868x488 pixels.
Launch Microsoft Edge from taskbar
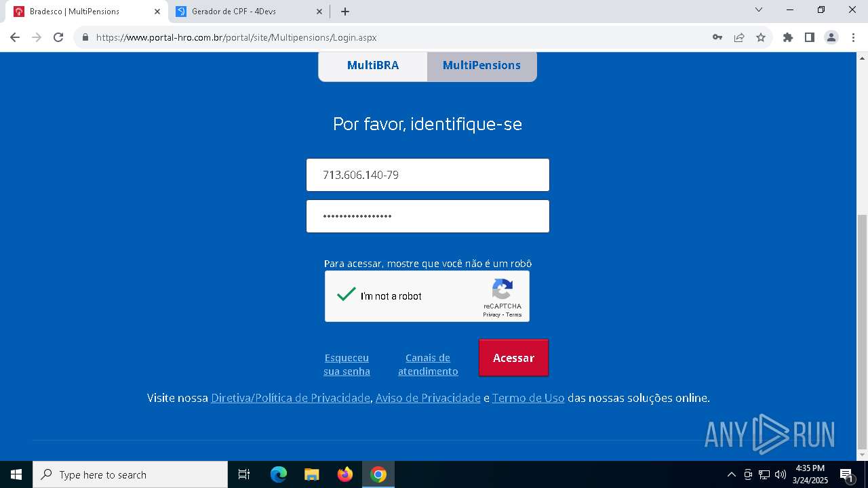279,474
